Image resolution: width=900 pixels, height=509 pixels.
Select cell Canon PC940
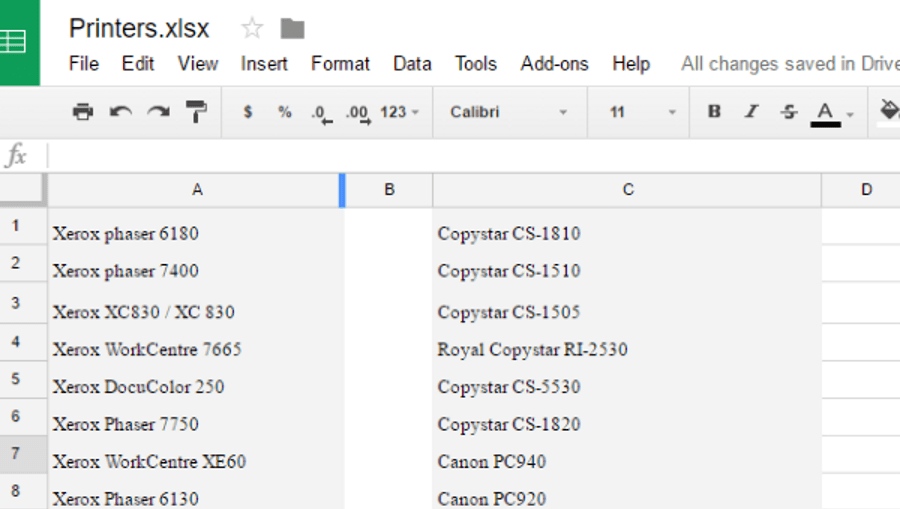[x=627, y=454]
